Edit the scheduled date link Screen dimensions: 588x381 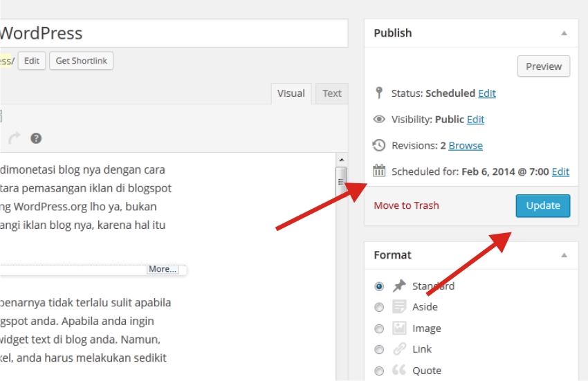[560, 171]
